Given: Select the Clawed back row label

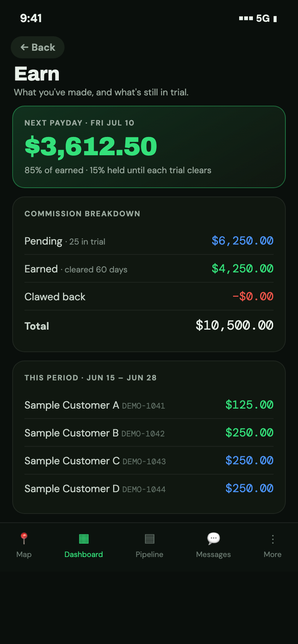Looking at the screenshot, I should pyautogui.click(x=55, y=297).
